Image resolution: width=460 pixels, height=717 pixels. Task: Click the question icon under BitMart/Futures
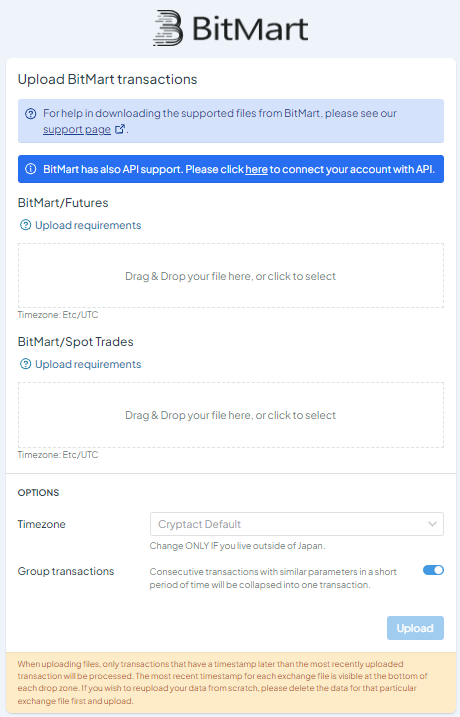tap(26, 225)
